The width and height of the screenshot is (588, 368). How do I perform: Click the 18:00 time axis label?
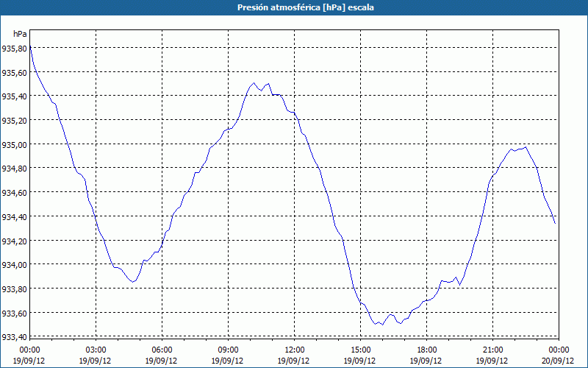[x=426, y=350]
